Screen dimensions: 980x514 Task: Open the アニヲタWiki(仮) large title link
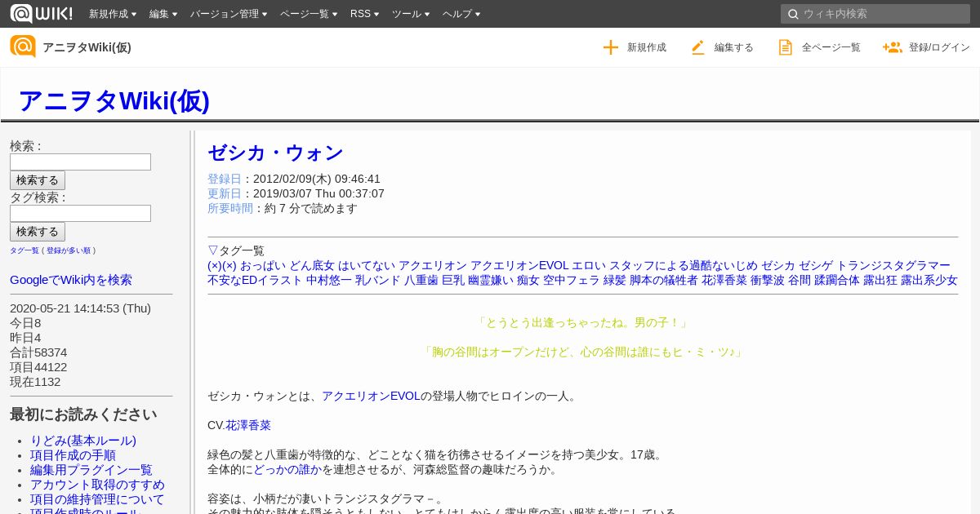[x=114, y=100]
